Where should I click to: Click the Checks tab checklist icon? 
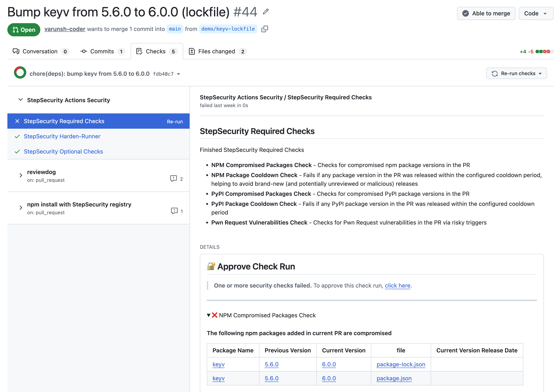tap(139, 51)
